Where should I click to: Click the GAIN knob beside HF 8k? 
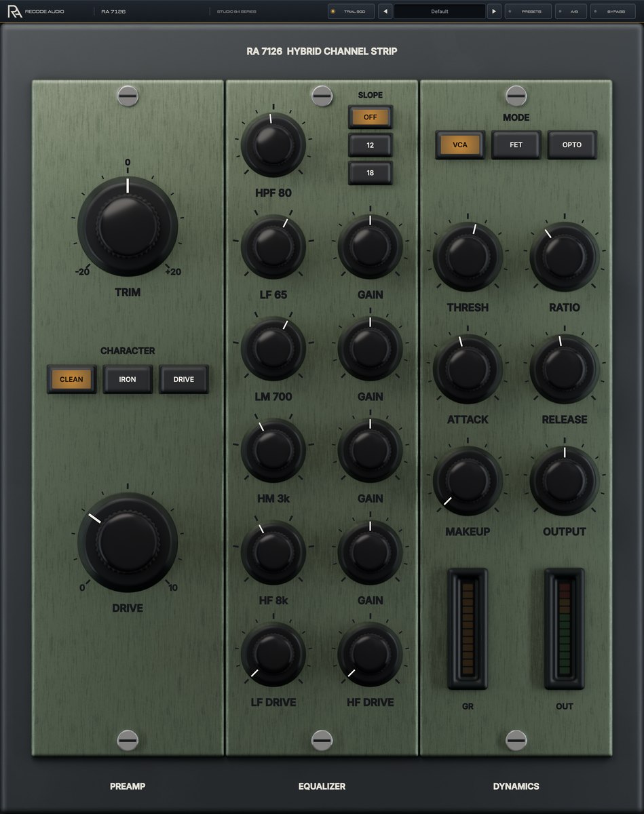371,551
